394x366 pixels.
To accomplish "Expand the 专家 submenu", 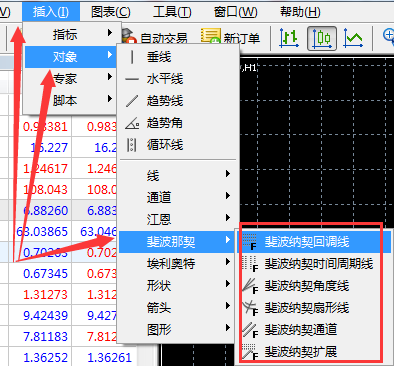I will (70, 78).
